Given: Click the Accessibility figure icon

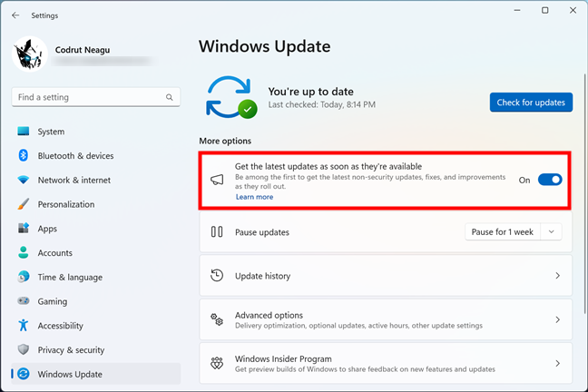Looking at the screenshot, I should 24,325.
